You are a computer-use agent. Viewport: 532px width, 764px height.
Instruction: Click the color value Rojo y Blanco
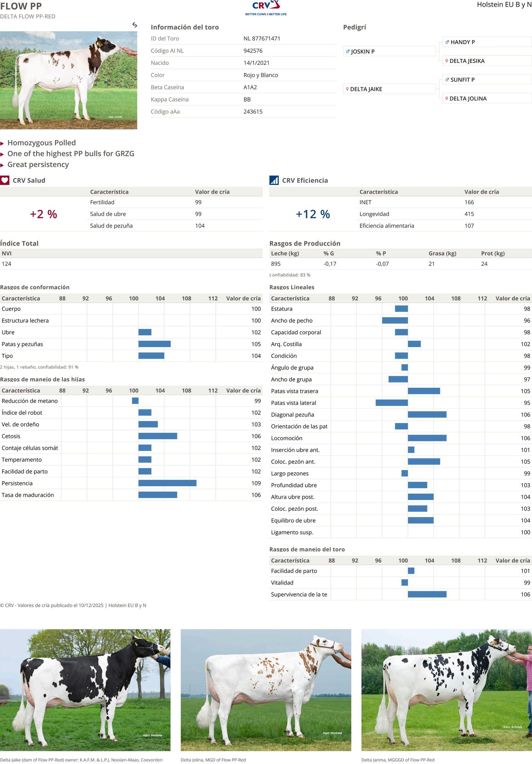point(261,75)
